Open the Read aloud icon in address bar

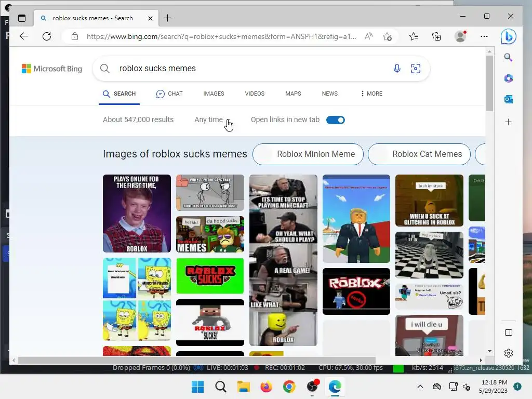point(368,36)
